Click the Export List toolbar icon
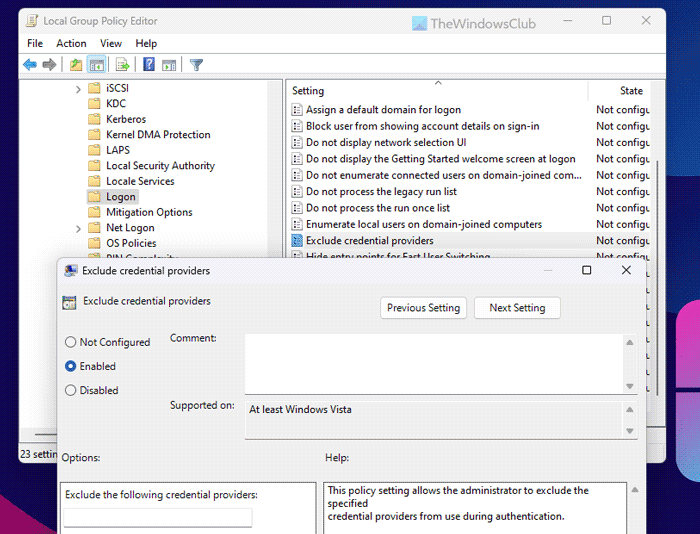 click(122, 65)
